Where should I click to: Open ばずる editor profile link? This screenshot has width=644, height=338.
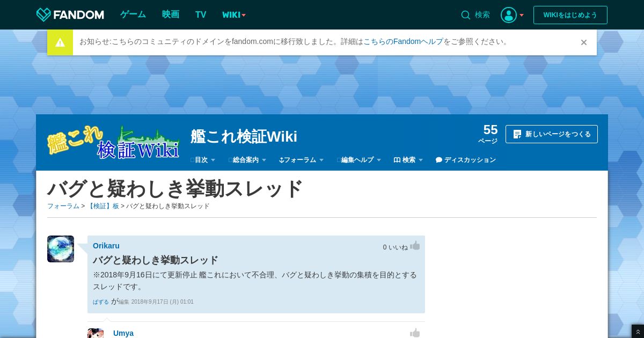(101, 302)
